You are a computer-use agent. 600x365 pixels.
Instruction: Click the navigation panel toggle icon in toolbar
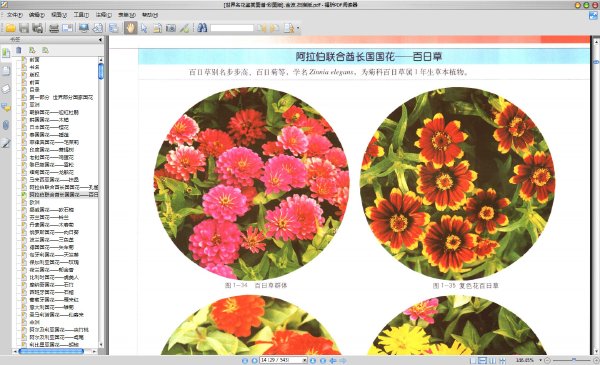pyautogui.click(x=114, y=28)
